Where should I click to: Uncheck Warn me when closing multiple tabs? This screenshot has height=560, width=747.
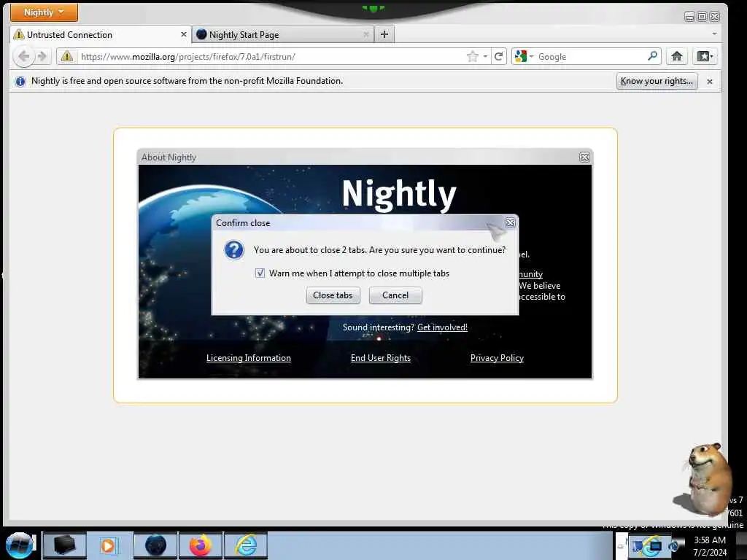[x=260, y=273]
